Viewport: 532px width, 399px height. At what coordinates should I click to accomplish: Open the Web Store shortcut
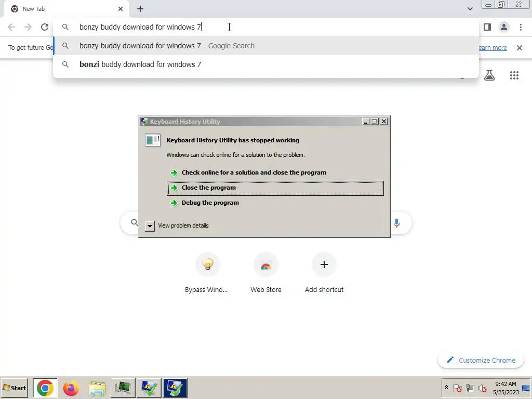click(x=266, y=273)
